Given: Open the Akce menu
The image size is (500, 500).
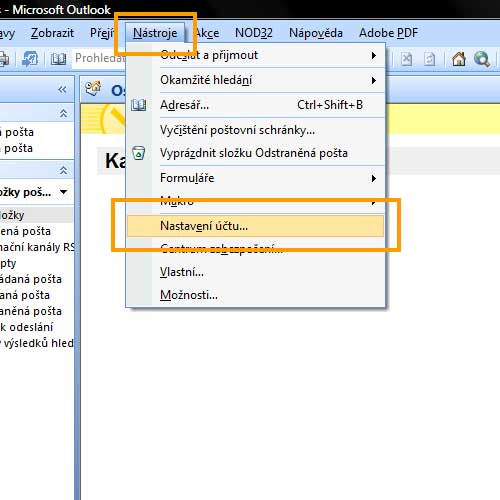Looking at the screenshot, I should [x=207, y=33].
